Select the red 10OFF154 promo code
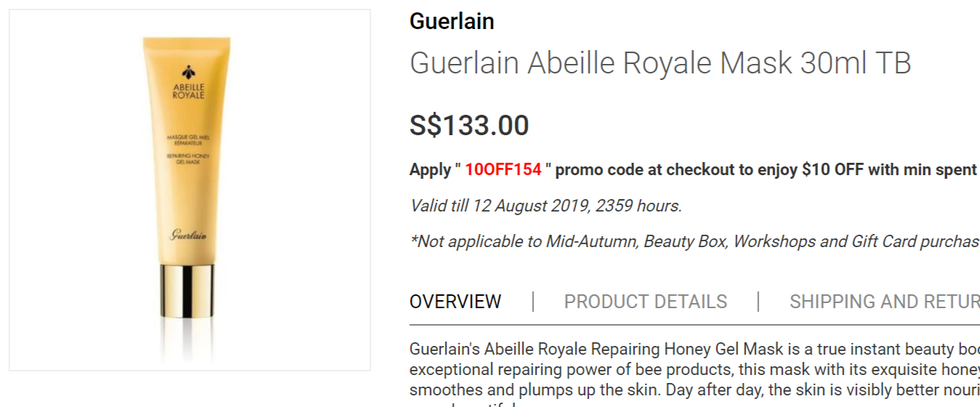This screenshot has height=407, width=980. click(x=503, y=170)
